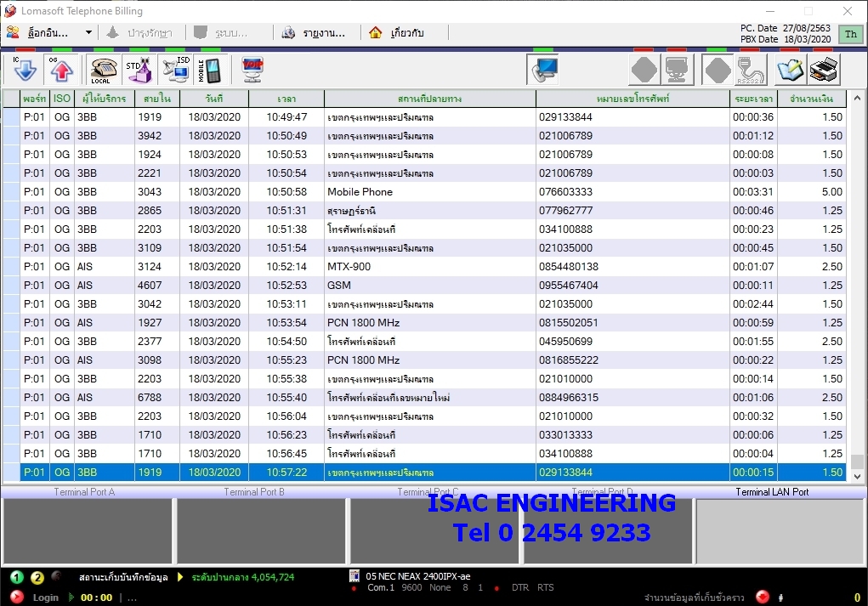Screen dimensions: 868x606
Task: Open the บำรุงรักษา maintenance menu
Action: coord(139,32)
